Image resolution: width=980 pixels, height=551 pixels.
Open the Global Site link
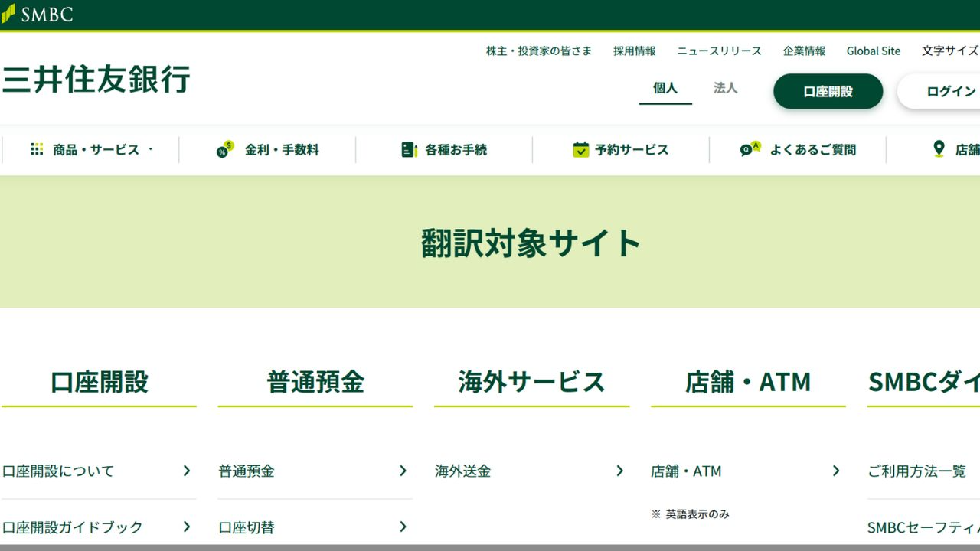point(874,51)
